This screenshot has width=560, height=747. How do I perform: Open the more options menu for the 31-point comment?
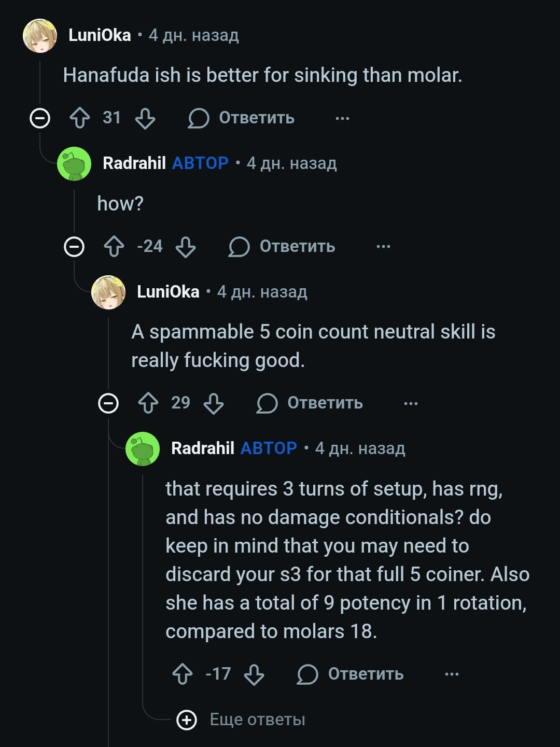click(342, 118)
